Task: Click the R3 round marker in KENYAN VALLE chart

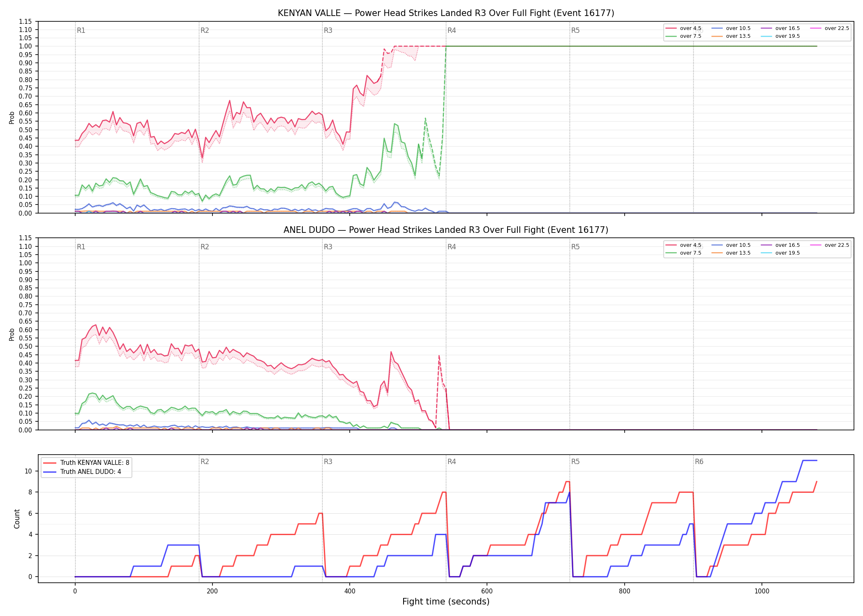Action: click(328, 30)
